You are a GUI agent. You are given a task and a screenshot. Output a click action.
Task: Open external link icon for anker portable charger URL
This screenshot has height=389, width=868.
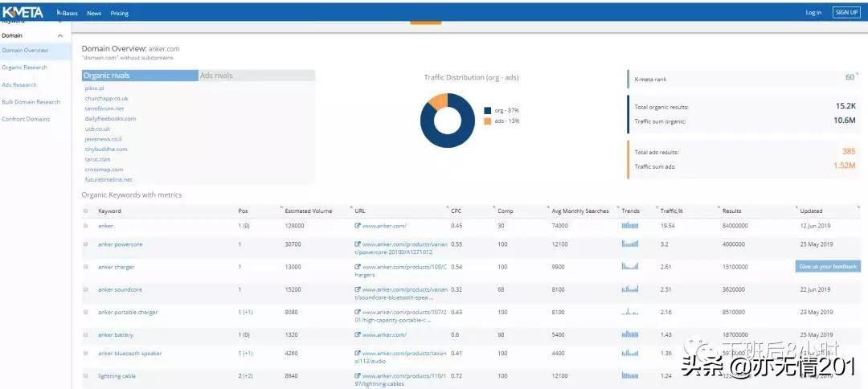pos(358,312)
